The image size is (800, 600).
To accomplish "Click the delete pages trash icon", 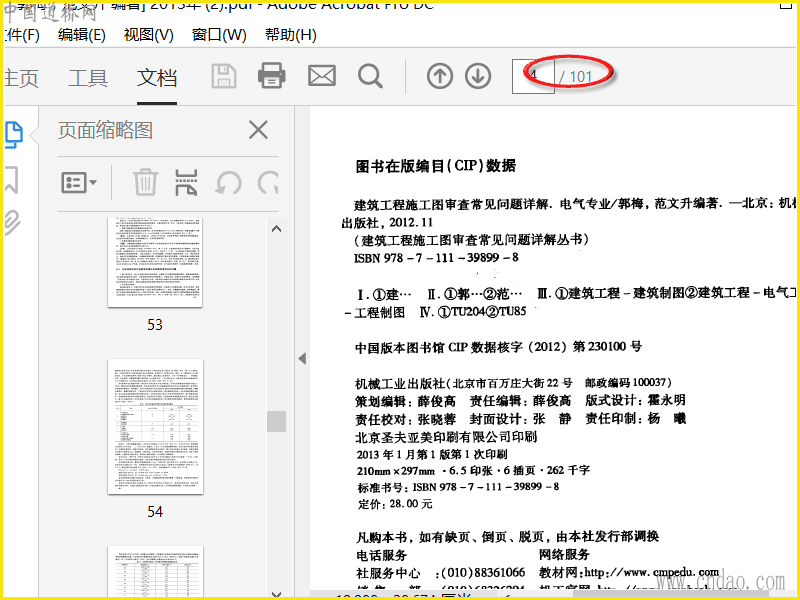I will coord(145,182).
